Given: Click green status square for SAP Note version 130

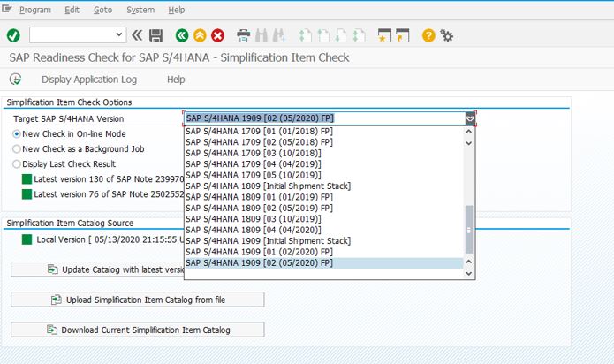Looking at the screenshot, I should pos(27,179).
